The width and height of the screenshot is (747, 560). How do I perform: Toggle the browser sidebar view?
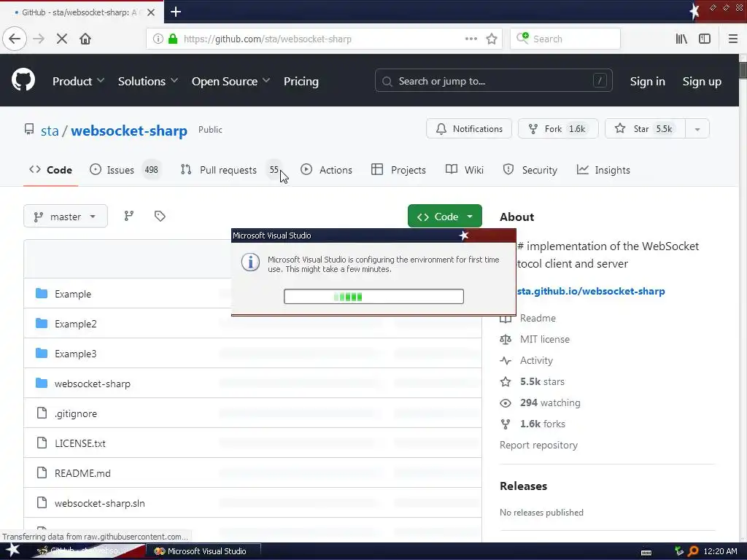(x=705, y=39)
